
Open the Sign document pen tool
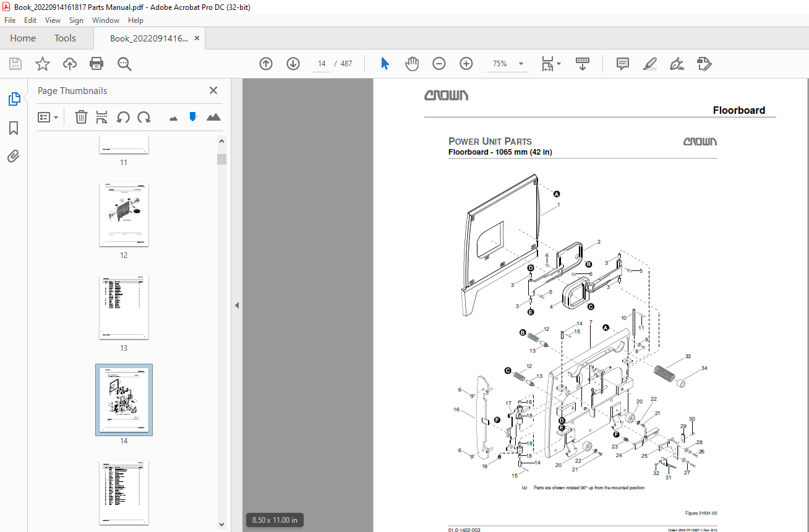coord(677,64)
